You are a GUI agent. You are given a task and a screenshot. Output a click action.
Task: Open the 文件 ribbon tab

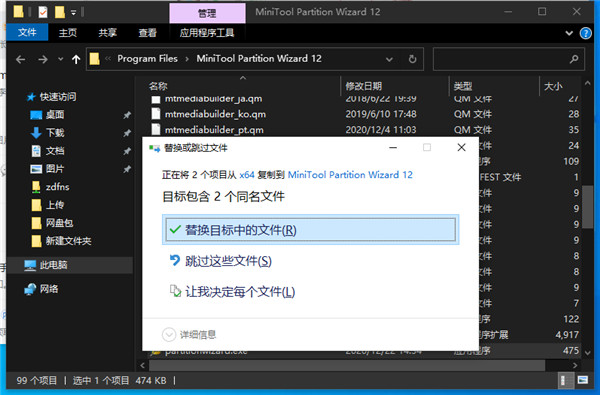[27, 33]
